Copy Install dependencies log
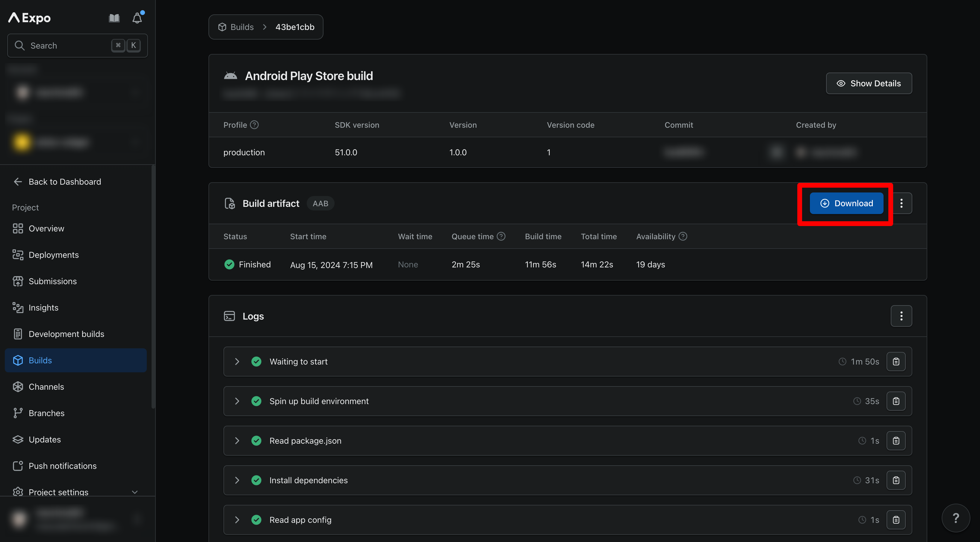The width and height of the screenshot is (980, 542). tap(896, 480)
